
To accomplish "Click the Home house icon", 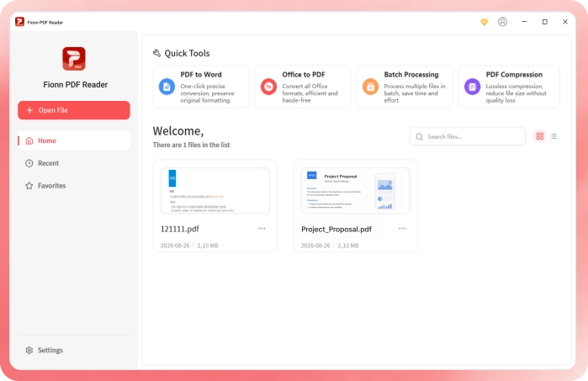I will [x=29, y=140].
